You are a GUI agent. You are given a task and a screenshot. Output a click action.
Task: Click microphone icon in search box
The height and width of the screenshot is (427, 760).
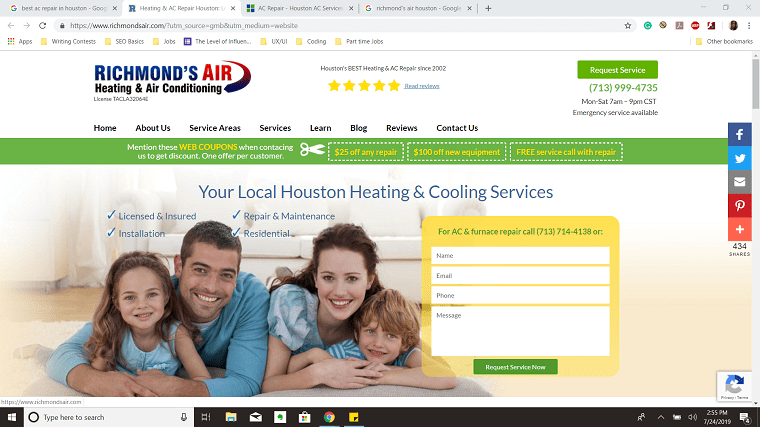tap(184, 417)
